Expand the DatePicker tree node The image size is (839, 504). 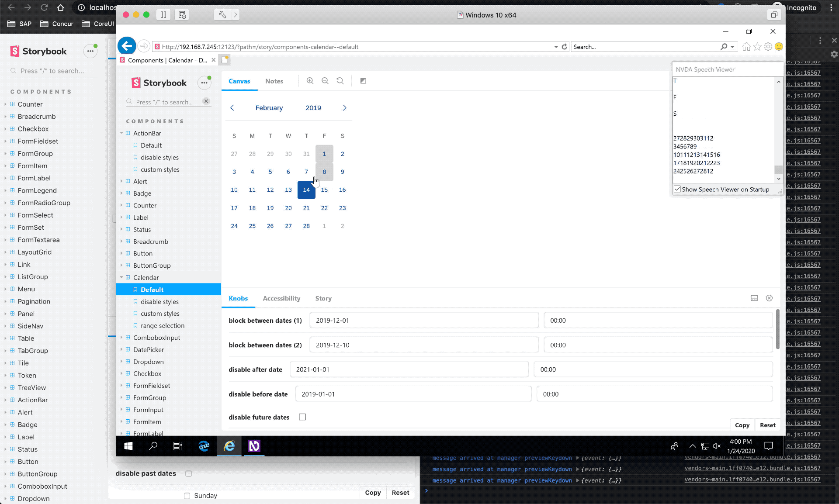coord(121,349)
